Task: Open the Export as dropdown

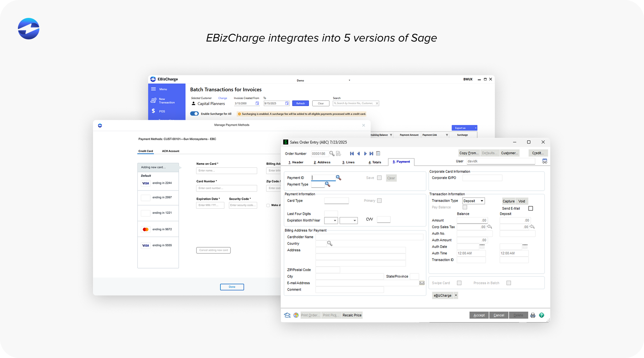Action: [464, 128]
